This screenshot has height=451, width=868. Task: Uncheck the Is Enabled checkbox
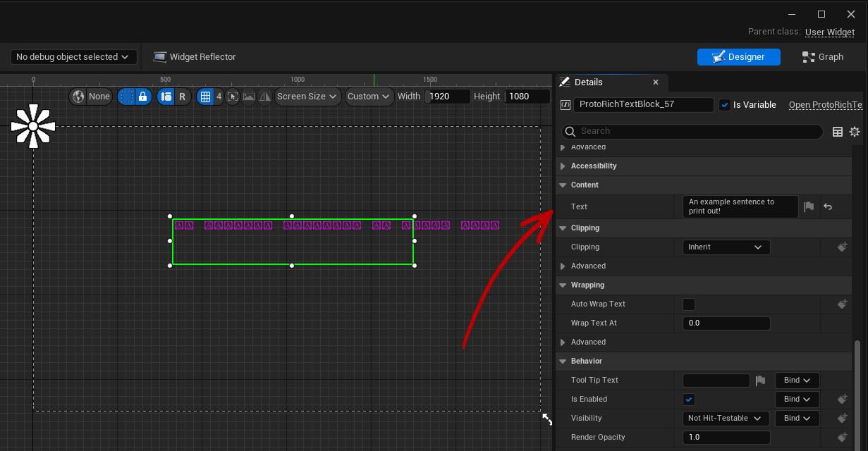click(689, 400)
